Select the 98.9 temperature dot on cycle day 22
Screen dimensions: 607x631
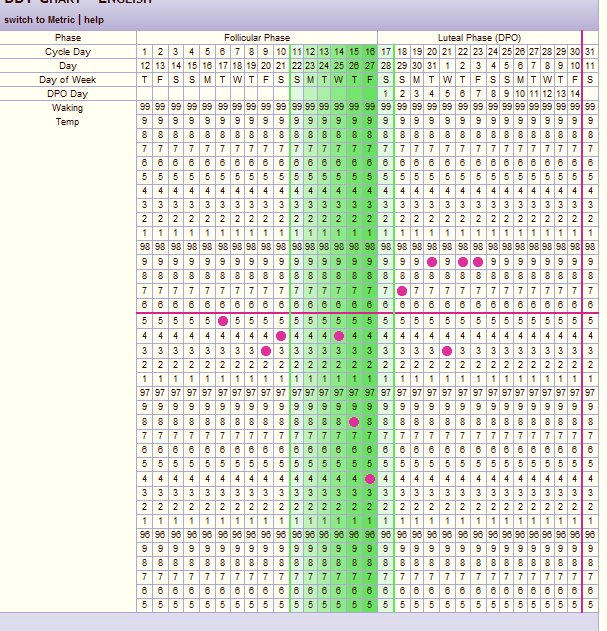pos(463,262)
